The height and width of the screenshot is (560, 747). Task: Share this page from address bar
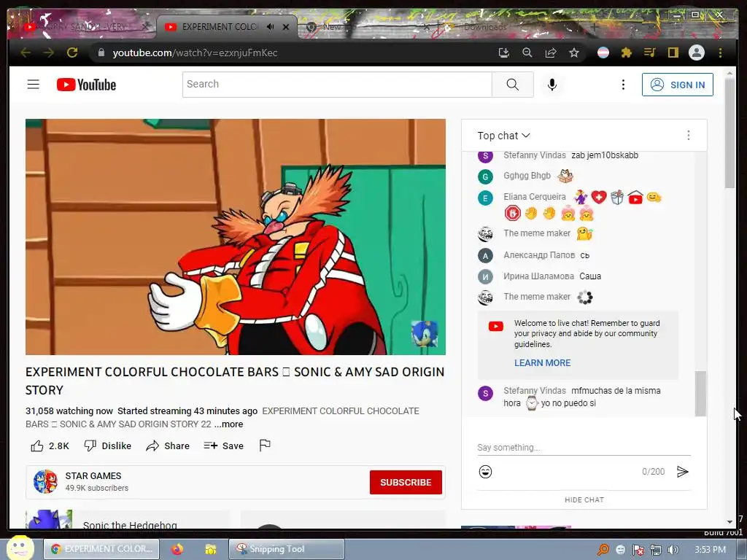click(x=551, y=52)
